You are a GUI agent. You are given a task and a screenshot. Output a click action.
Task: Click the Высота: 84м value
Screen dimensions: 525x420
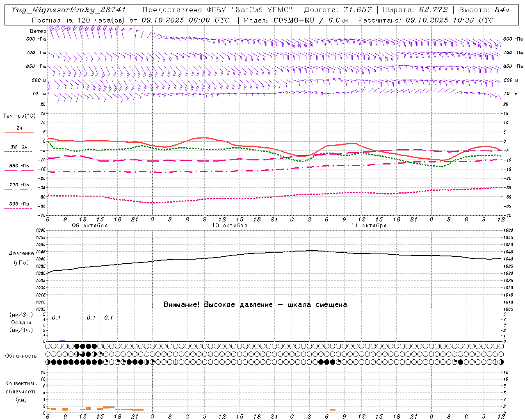click(x=484, y=10)
